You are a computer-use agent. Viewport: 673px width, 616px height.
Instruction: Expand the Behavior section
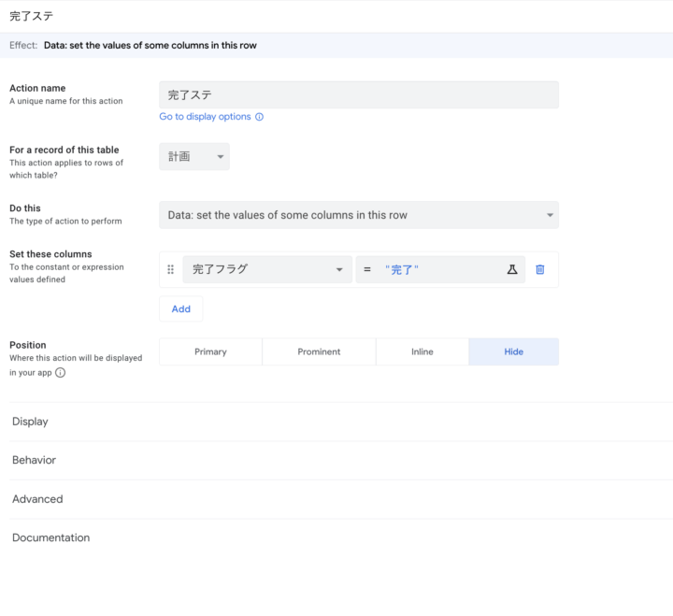pos(34,460)
